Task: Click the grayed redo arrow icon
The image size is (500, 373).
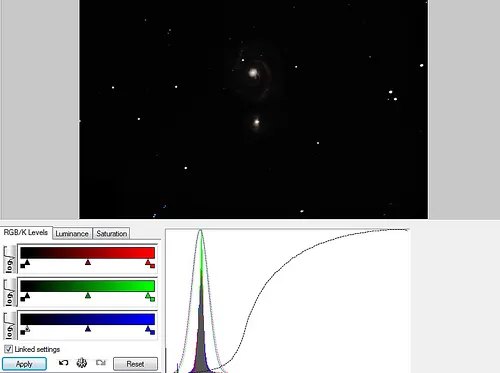Action: [101, 363]
